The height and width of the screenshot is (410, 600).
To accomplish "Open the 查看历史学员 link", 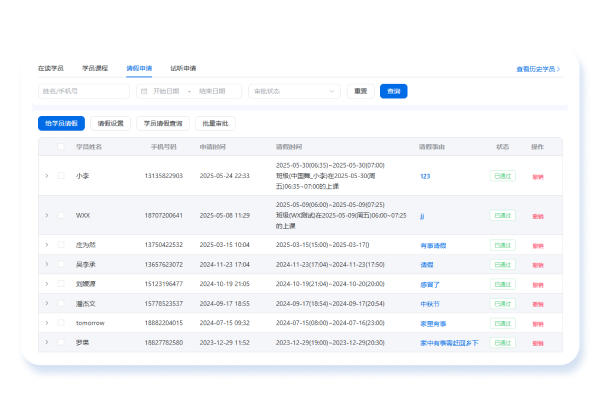I will (537, 69).
